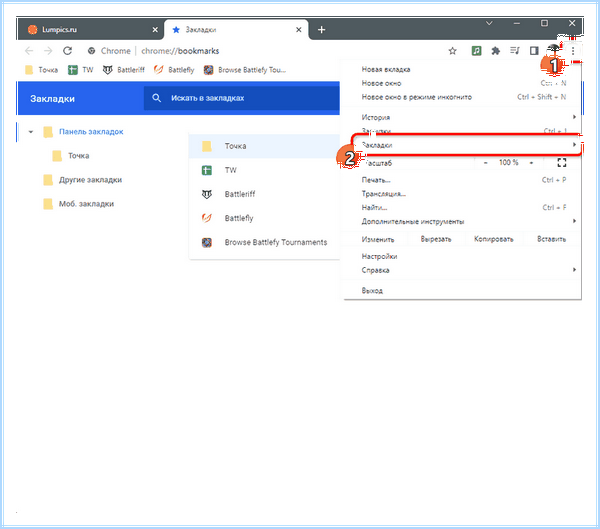The width and height of the screenshot is (600, 529).
Task: Open Browse Battlefy Tou... bookmark on bookmarks bar
Action: coord(245,70)
